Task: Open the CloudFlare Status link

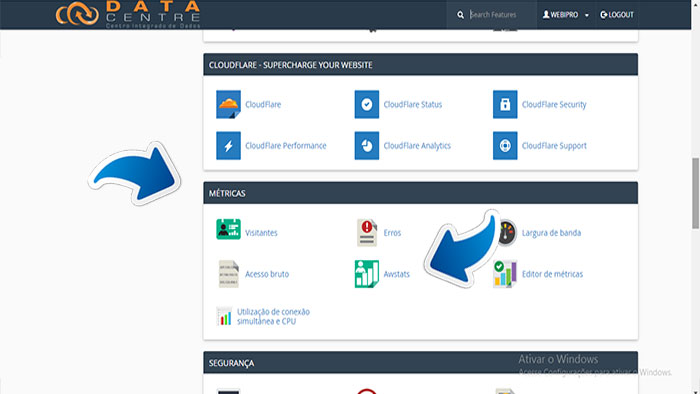Action: (x=412, y=104)
